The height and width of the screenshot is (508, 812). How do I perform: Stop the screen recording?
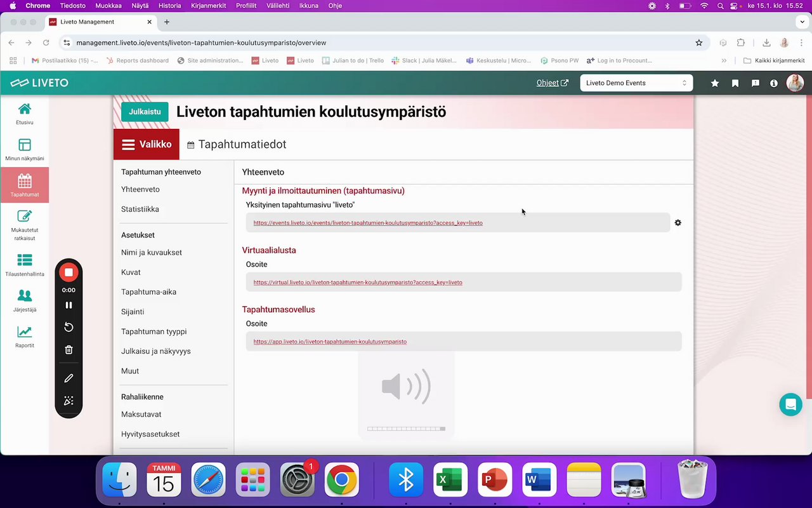point(69,272)
